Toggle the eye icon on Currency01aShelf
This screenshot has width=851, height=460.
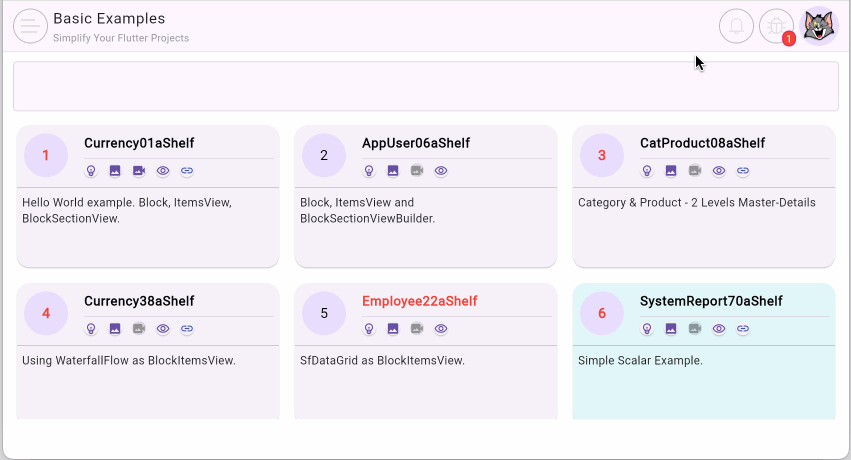click(163, 171)
